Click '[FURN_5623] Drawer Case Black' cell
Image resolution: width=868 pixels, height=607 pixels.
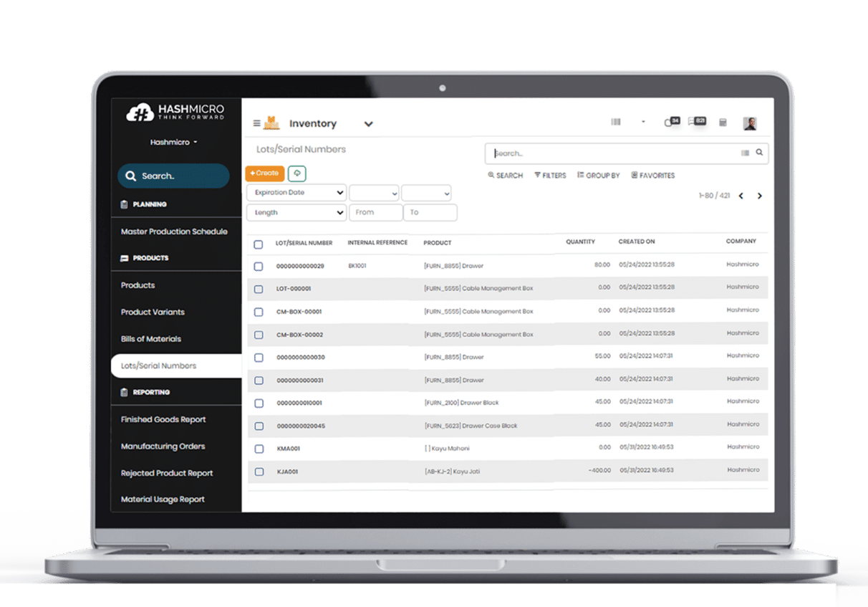(471, 426)
